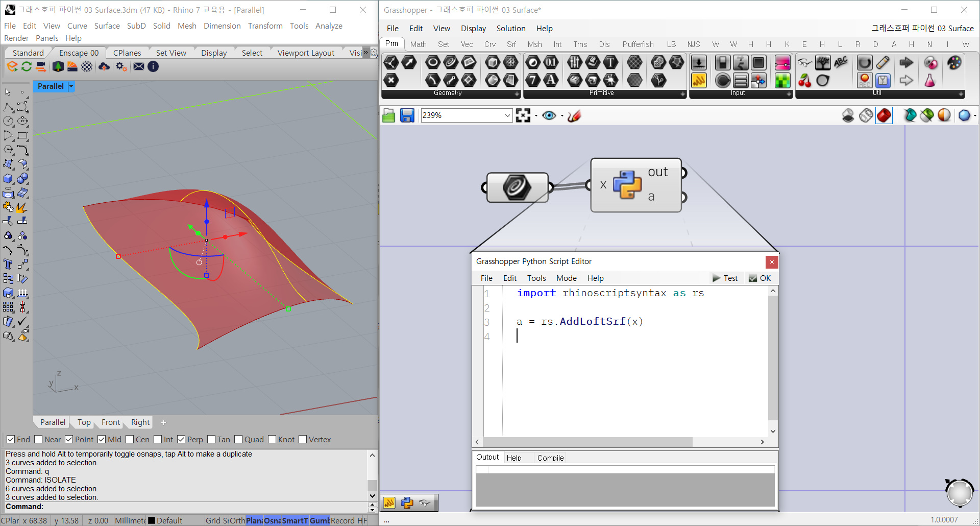
Task: Click the Enscape start icon
Action: (x=12, y=66)
